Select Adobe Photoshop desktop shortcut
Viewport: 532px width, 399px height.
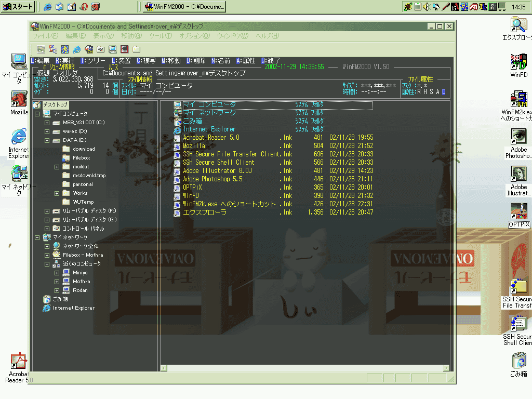pos(519,143)
